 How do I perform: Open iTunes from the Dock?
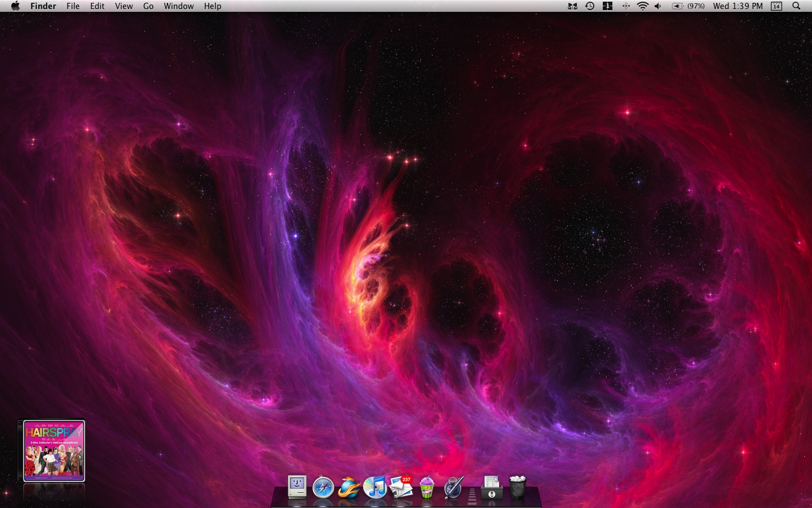[374, 487]
